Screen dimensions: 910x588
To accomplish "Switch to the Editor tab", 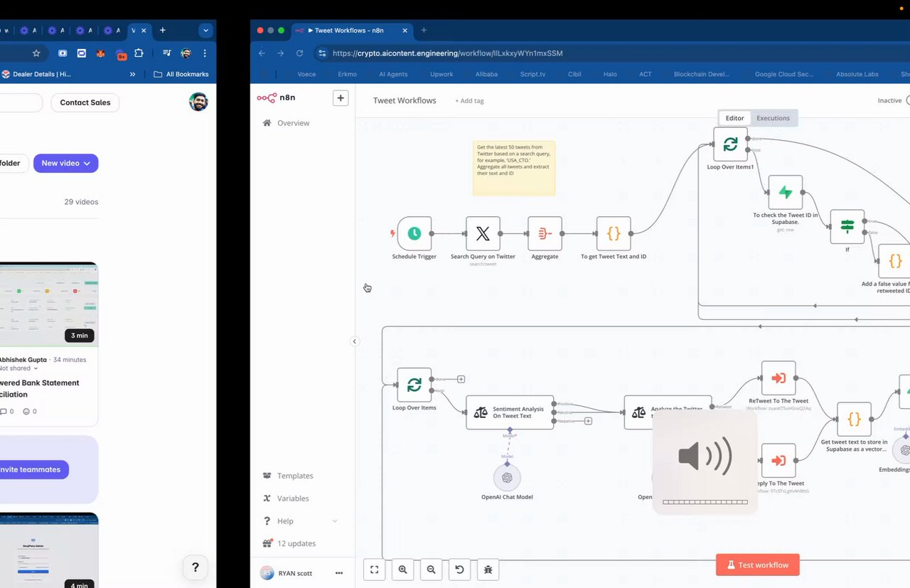I will (x=734, y=118).
